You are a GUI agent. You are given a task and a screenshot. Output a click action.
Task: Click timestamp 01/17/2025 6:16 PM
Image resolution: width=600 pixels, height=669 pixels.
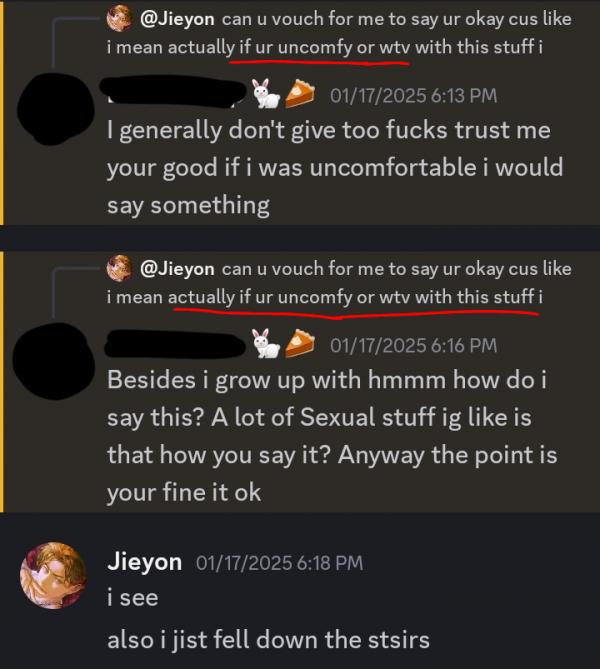click(x=414, y=345)
